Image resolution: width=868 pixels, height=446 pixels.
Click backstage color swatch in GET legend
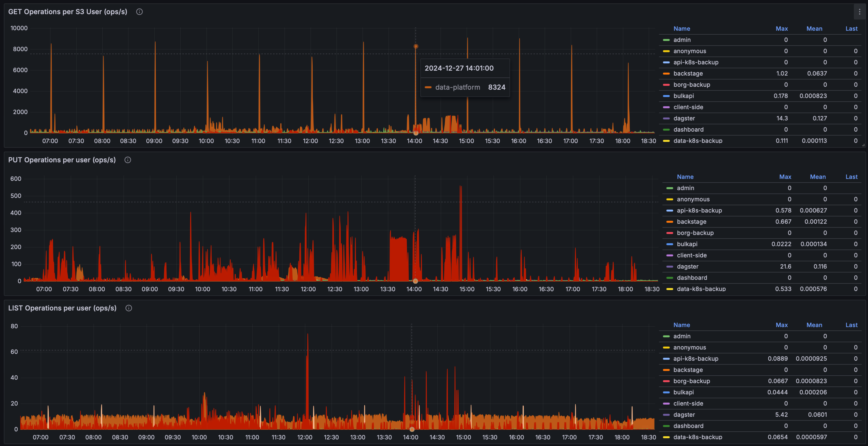click(x=666, y=73)
